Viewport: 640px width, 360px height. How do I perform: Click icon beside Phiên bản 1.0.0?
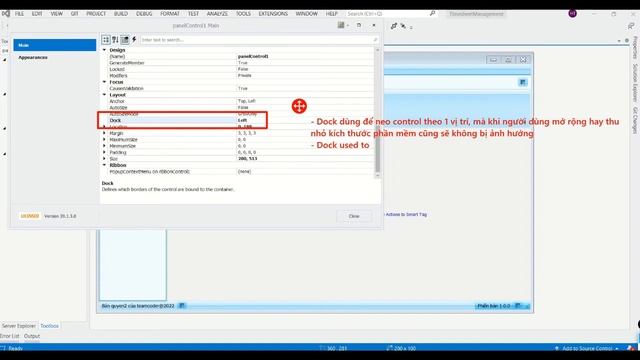[x=518, y=305]
